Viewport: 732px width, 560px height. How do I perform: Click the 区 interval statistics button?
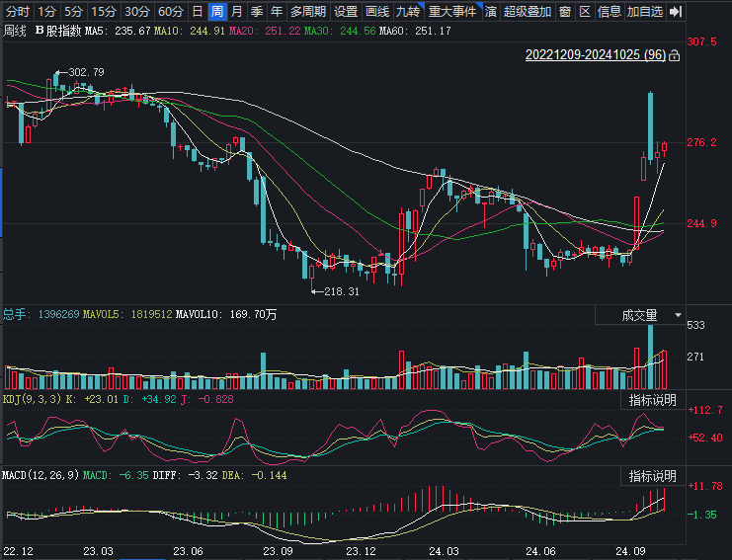pos(584,12)
